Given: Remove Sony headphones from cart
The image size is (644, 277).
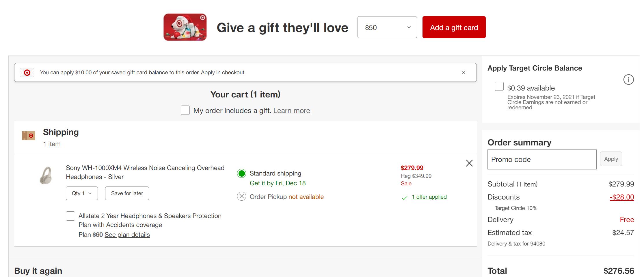Looking at the screenshot, I should click(x=469, y=163).
